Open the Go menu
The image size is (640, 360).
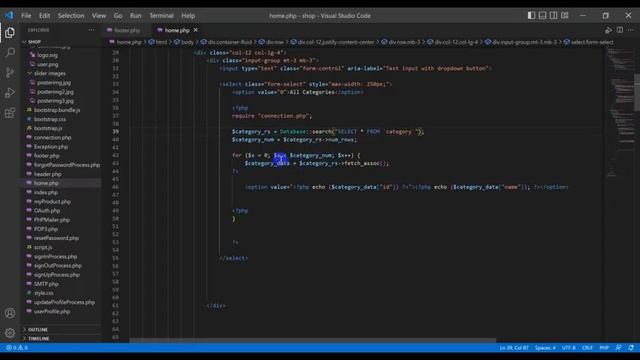(118, 16)
